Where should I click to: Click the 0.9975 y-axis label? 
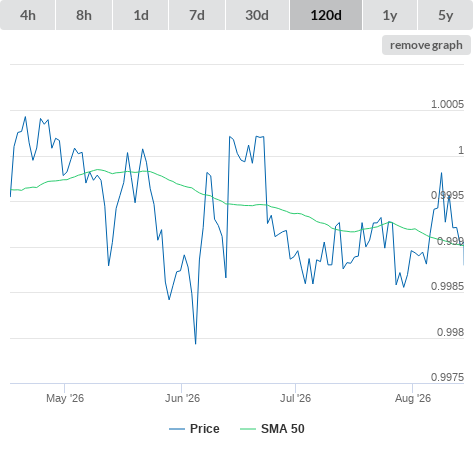coord(447,377)
